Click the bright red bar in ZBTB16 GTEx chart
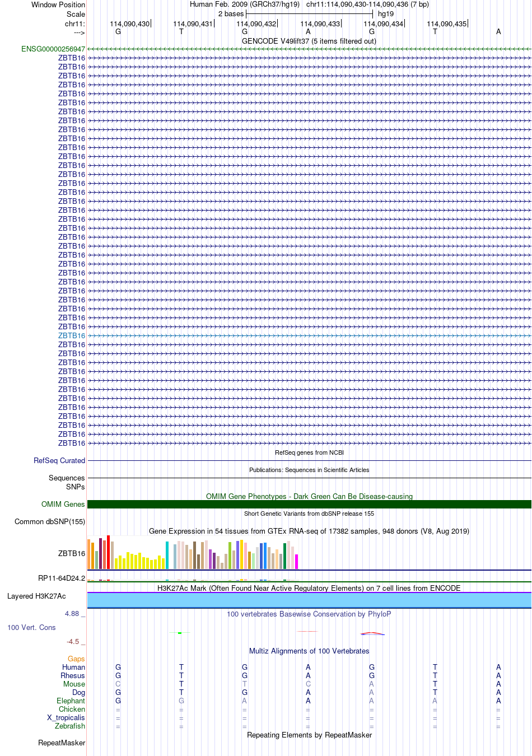Screen dimensions: 532x756 tap(109, 552)
